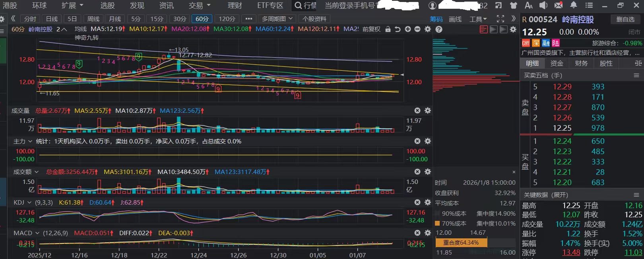Screen dimensions: 644x259
Task: Select the 资金 tab in quote panel
Action: pyautogui.click(x=557, y=63)
